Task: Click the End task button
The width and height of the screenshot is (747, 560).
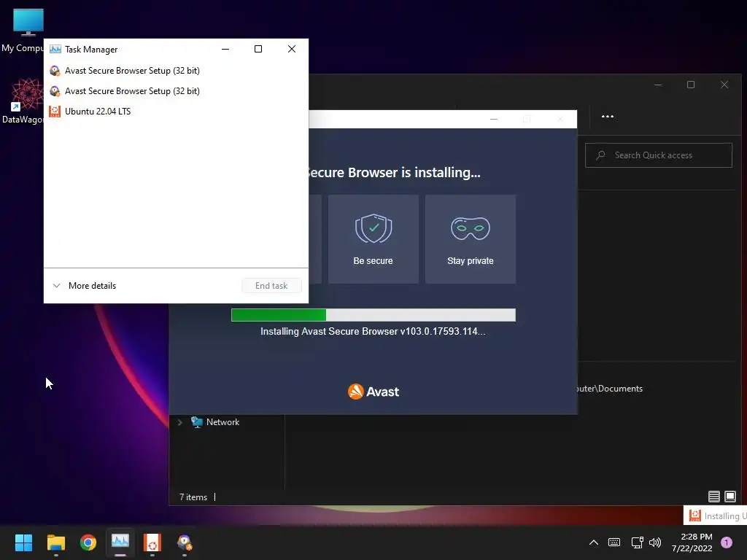Action: [x=271, y=286]
